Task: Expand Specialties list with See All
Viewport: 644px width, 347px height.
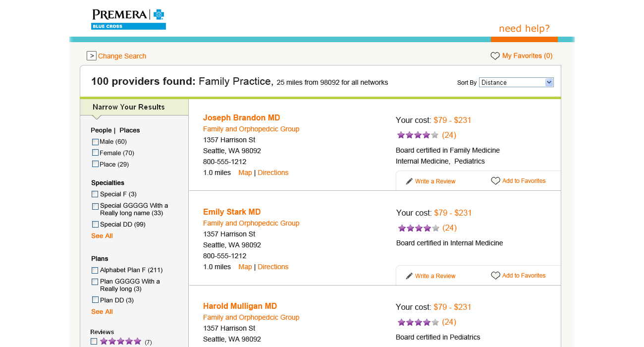Action: pos(102,236)
